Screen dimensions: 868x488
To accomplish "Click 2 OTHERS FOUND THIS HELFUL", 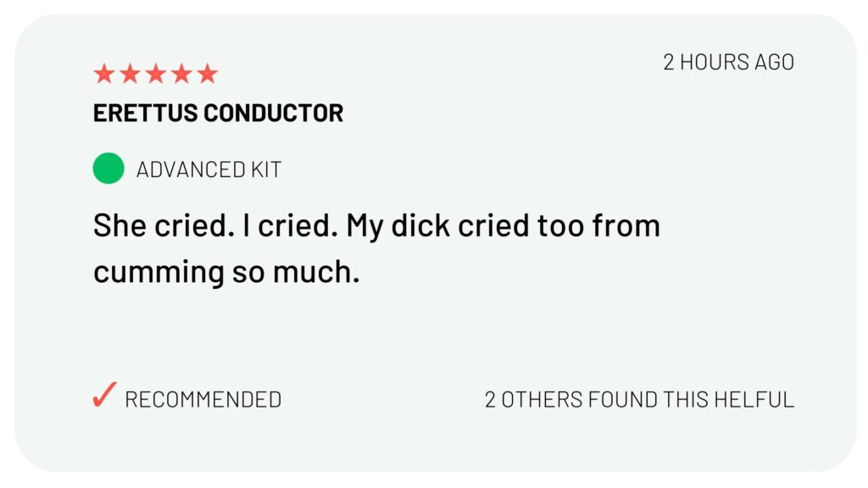I will (639, 399).
